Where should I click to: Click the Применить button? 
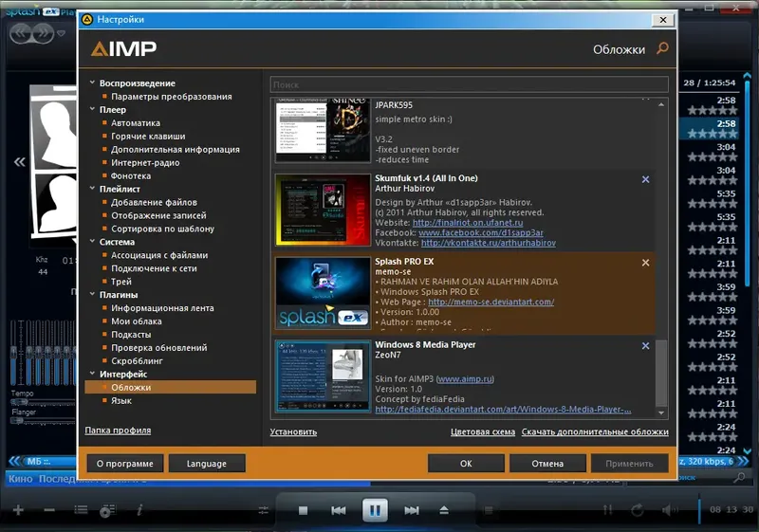(629, 464)
